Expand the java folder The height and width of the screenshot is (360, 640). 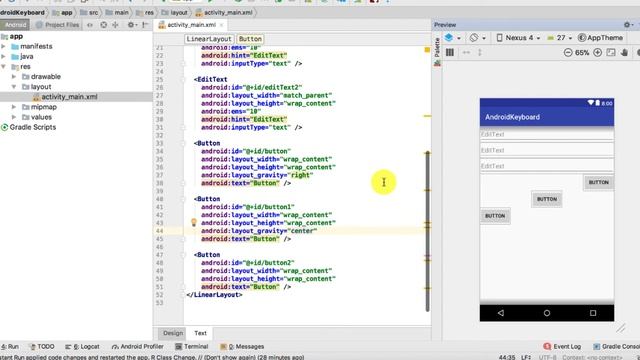[x=4, y=56]
